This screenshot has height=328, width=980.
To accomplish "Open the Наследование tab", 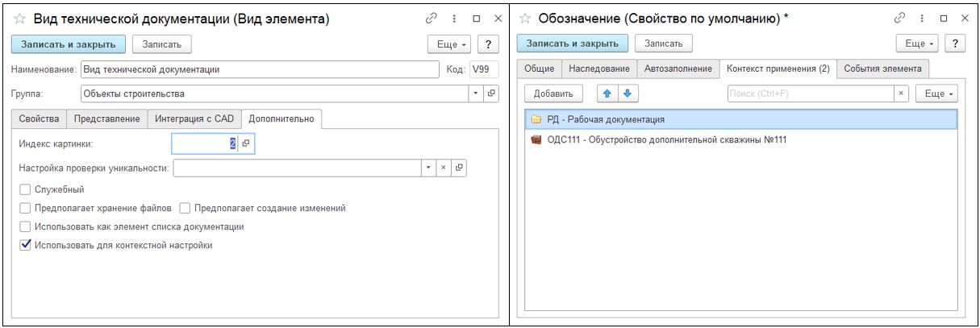I will [599, 69].
